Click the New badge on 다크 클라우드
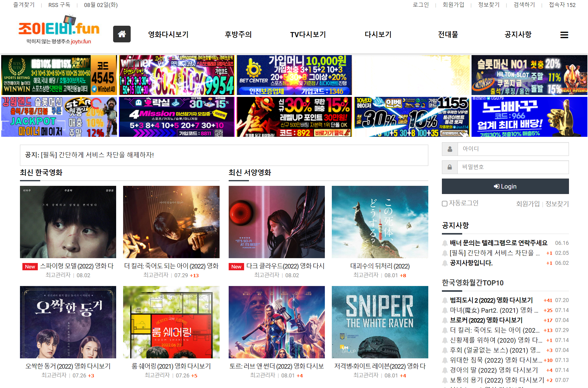Screen dimensions: 588x388 tap(236, 267)
